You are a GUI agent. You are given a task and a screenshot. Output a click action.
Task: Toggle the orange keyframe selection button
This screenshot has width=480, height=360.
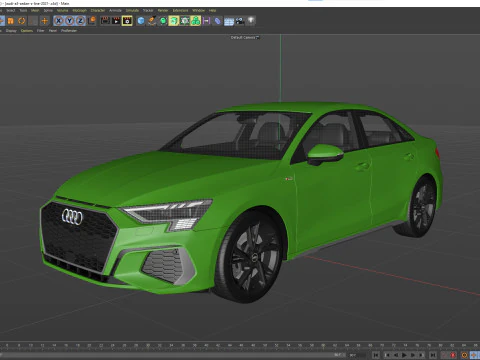[464, 355]
